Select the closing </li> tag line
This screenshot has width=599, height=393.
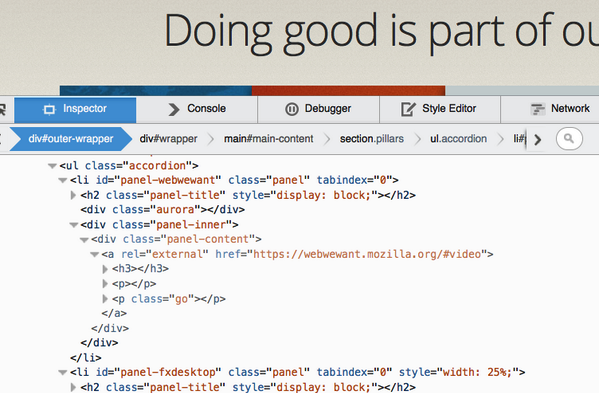click(x=86, y=358)
